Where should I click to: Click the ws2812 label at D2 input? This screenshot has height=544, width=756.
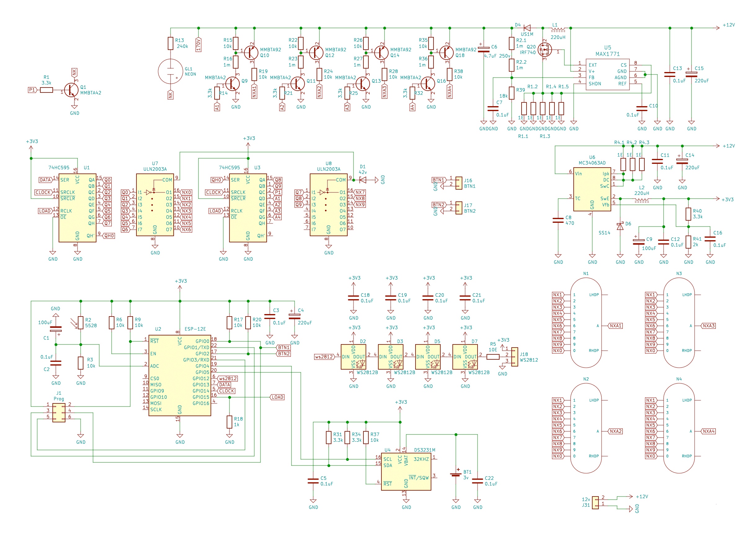coord(324,357)
